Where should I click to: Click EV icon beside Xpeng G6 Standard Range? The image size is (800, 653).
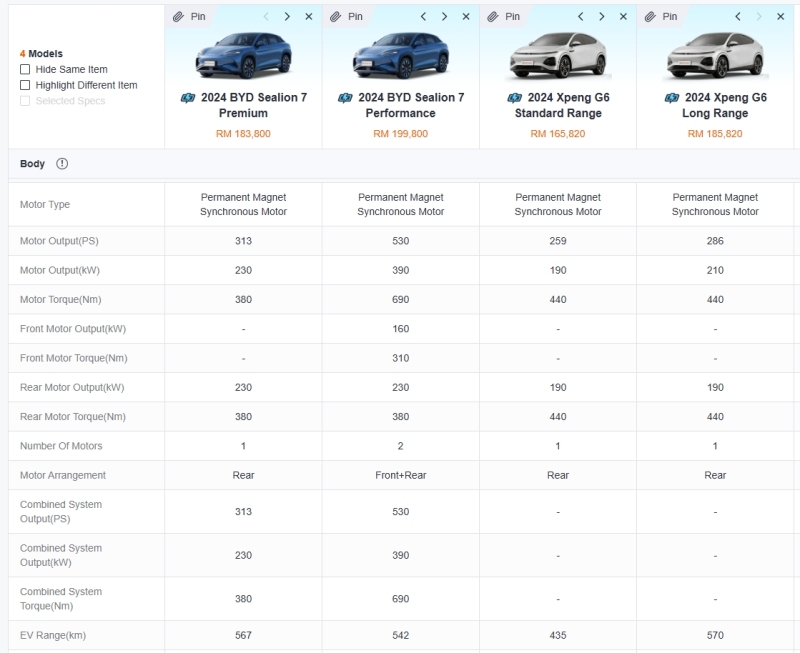click(x=514, y=98)
